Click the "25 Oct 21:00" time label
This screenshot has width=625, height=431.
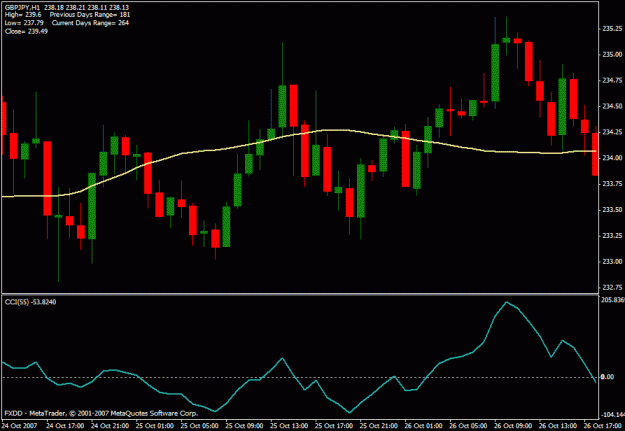(378, 426)
